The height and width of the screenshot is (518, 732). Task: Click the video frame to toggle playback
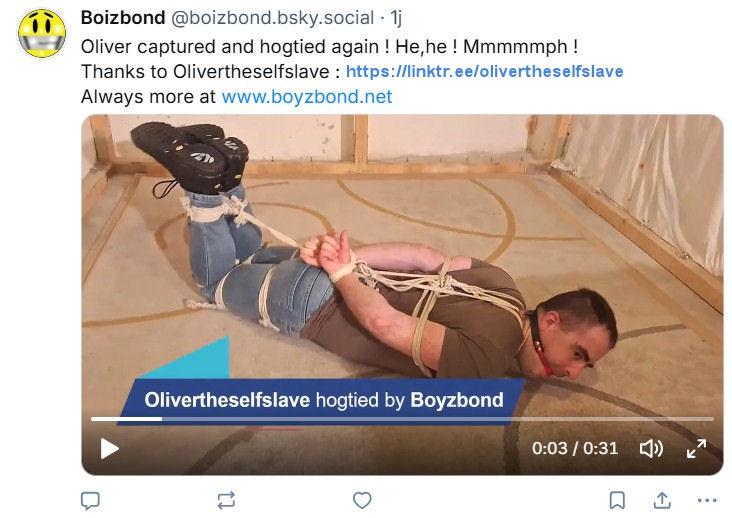point(402,261)
